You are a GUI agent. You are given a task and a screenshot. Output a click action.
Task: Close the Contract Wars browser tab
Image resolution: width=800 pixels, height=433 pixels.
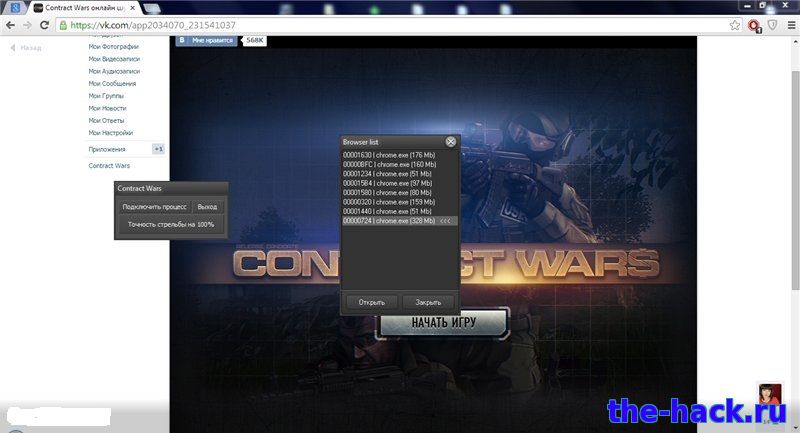(133, 8)
